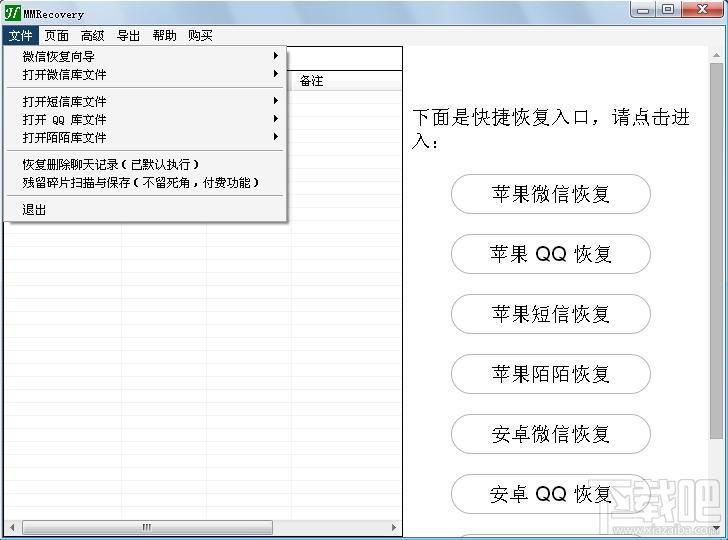The image size is (728, 540).
Task: Close the MMRecovery window
Action: 702,10
